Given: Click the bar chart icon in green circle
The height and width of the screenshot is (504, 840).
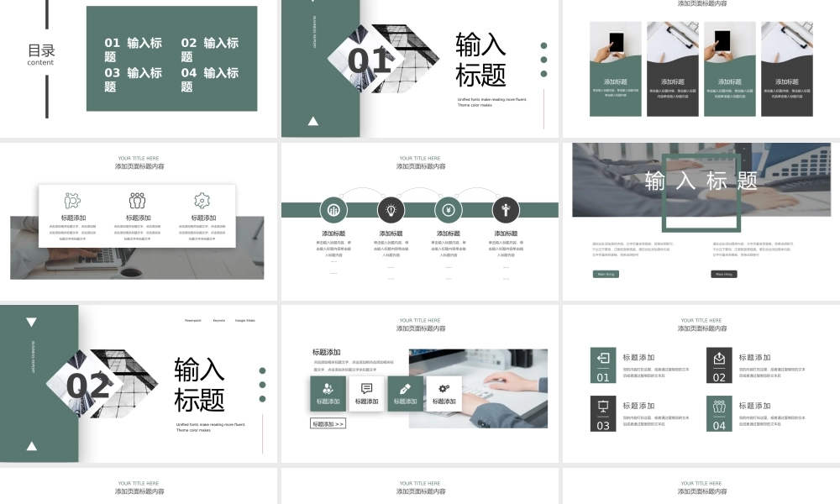Looking at the screenshot, I should coord(333,210).
